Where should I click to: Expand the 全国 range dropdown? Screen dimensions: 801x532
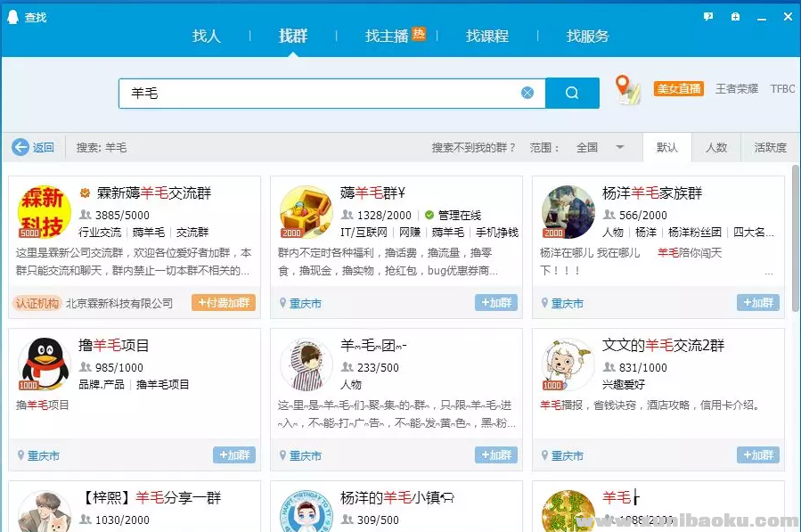(620, 147)
